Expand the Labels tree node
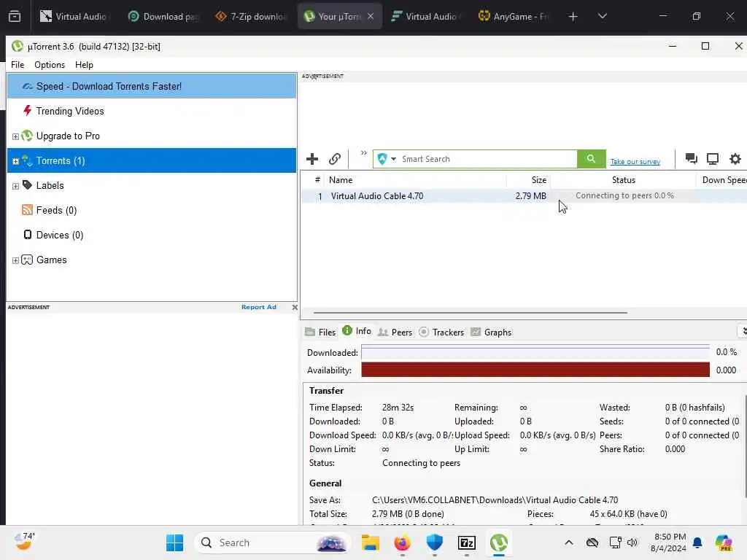Image resolution: width=747 pixels, height=560 pixels. (15, 186)
